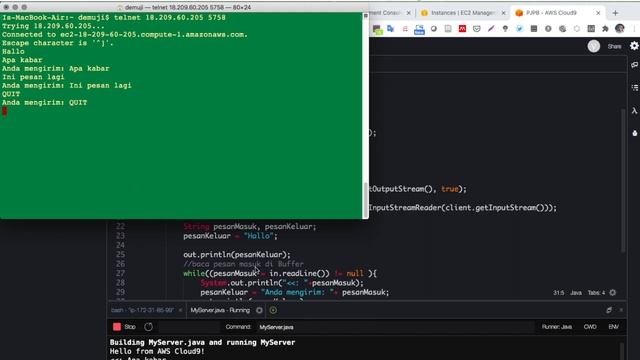Switch to MyServer.java - Running tab
Image resolution: width=640 pixels, height=360 pixels.
click(x=220, y=310)
